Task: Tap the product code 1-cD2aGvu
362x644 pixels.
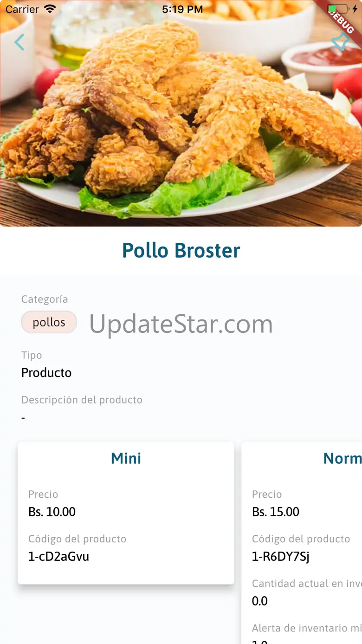Action: [58, 556]
